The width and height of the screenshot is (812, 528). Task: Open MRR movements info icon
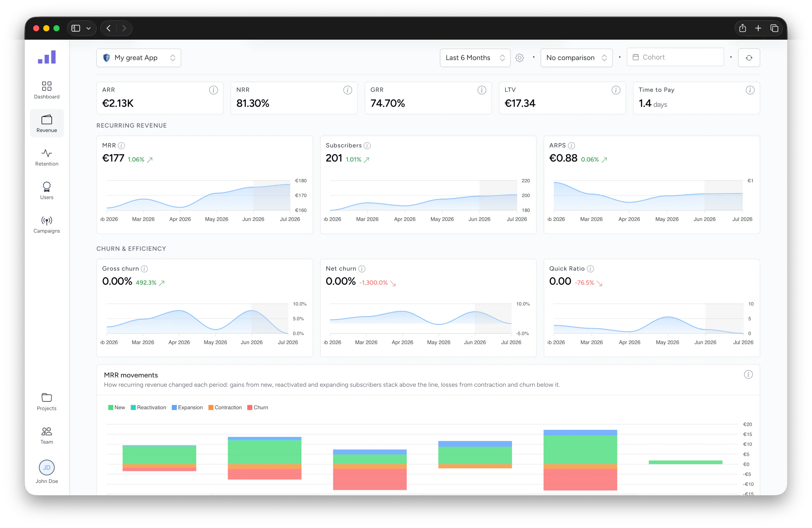(x=748, y=375)
